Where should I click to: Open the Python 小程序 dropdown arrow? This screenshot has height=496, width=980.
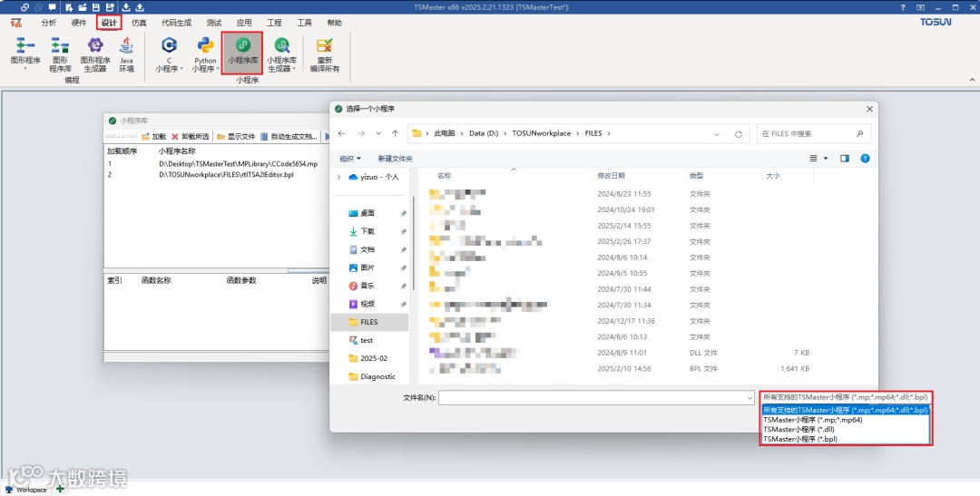click(218, 69)
